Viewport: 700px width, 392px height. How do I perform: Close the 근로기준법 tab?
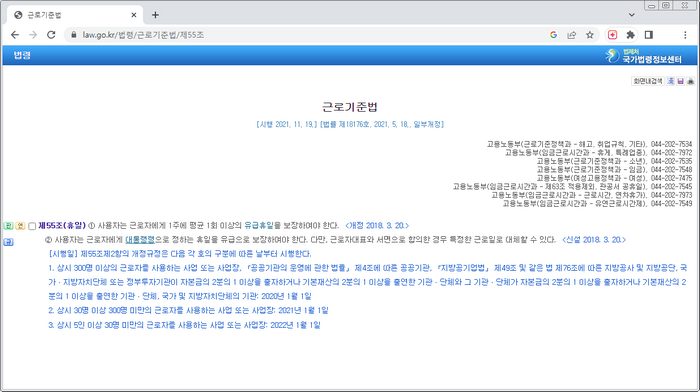coord(133,15)
